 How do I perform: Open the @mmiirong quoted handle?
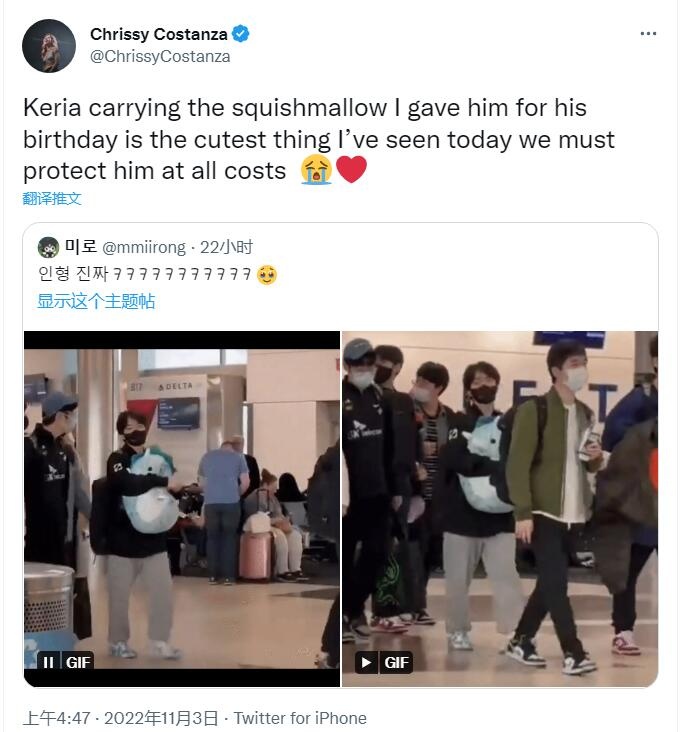coord(143,247)
